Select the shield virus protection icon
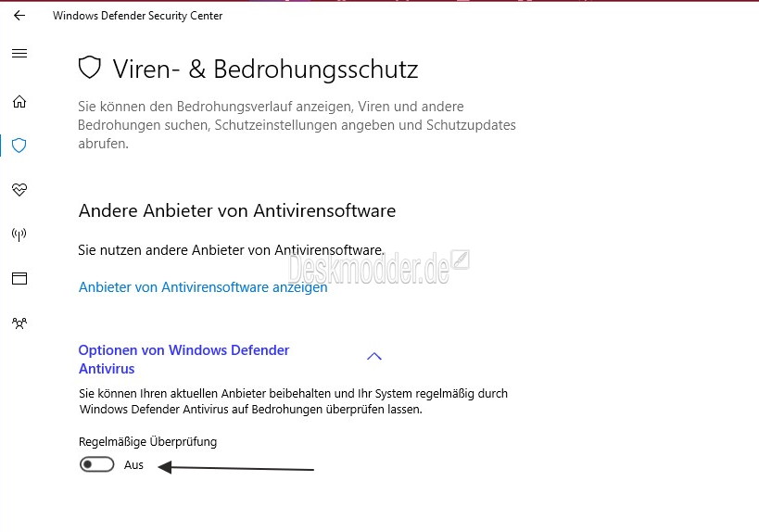Image resolution: width=759 pixels, height=532 pixels. click(x=19, y=146)
